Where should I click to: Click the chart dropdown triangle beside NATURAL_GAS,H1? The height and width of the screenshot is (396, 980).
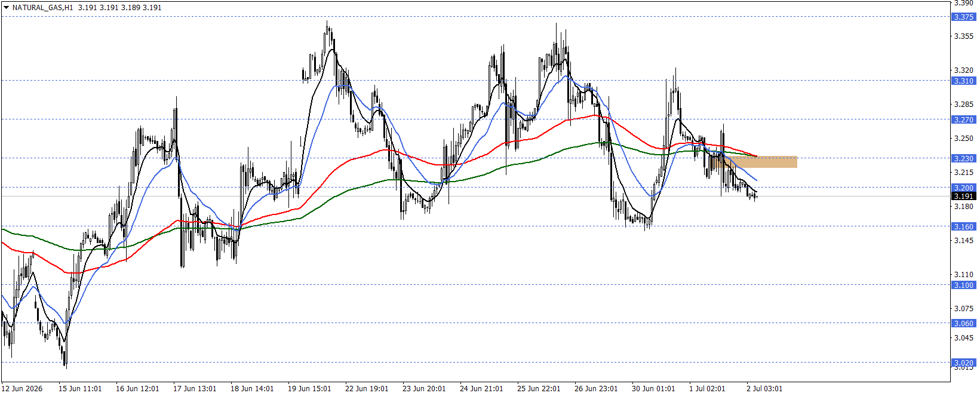pyautogui.click(x=6, y=8)
